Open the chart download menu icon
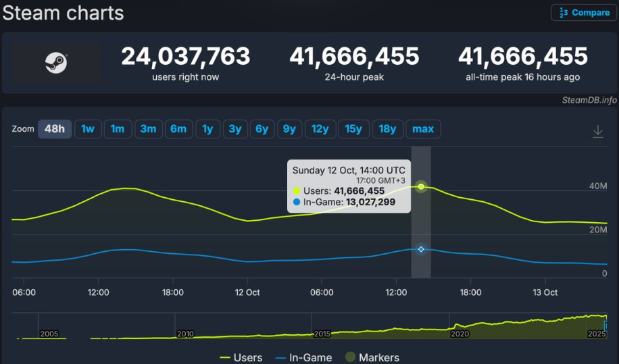619x364 pixels. tap(597, 131)
